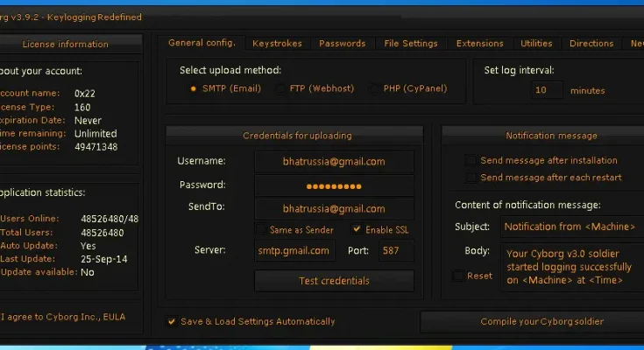Open the Extensions tab
This screenshot has width=644, height=350.
tap(479, 43)
